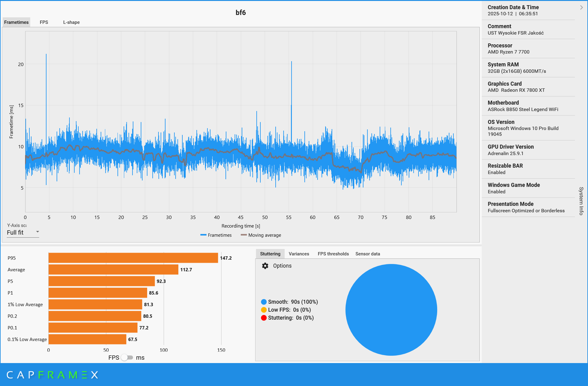Click the System Info vertical label
The image size is (588, 386).
pyautogui.click(x=581, y=201)
